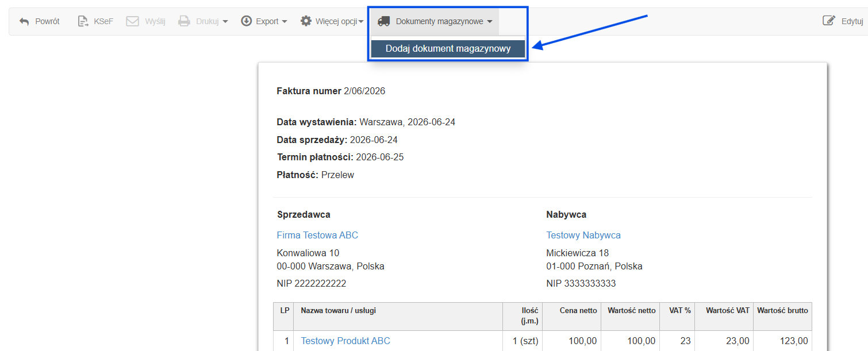Select the KSeF label

pyautogui.click(x=103, y=21)
